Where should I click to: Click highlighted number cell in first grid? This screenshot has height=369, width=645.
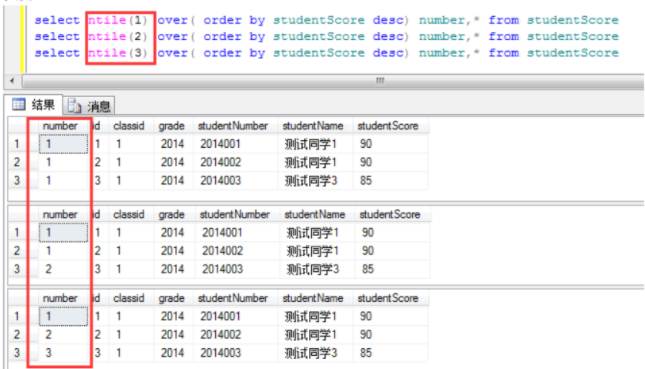coord(63,144)
